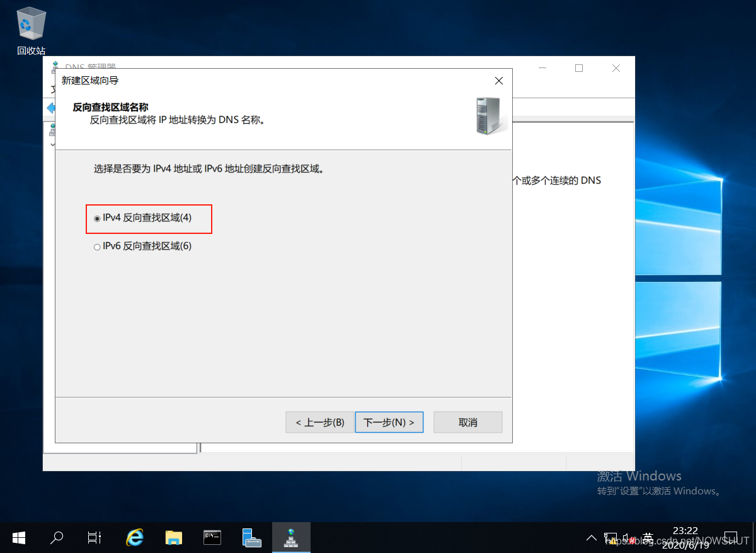Open the Recycle Bin on the desktop

tap(31, 25)
